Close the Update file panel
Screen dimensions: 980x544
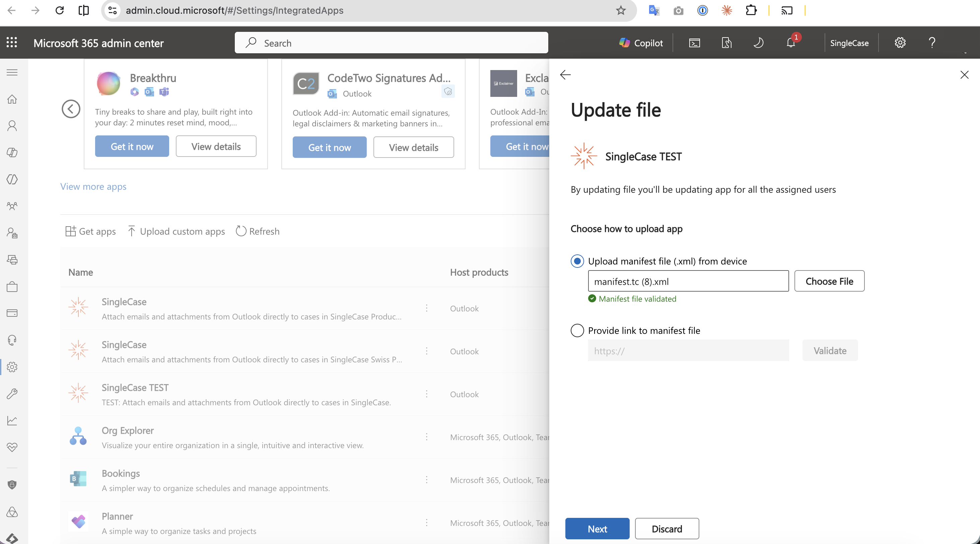click(x=964, y=75)
